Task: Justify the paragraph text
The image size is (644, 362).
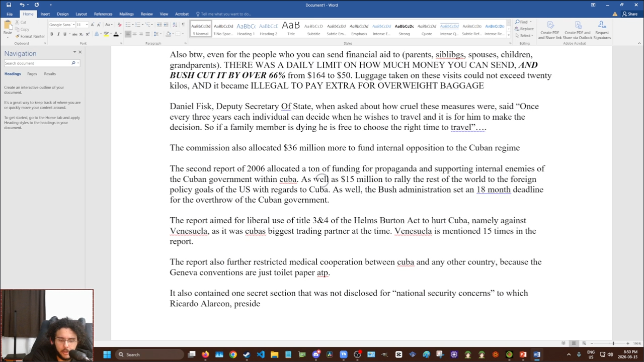Action: pyautogui.click(x=147, y=34)
